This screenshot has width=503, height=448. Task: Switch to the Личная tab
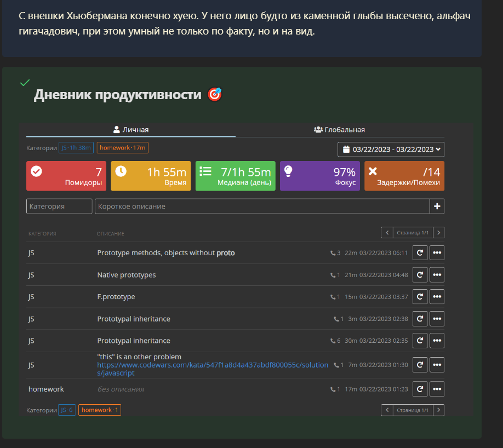131,130
